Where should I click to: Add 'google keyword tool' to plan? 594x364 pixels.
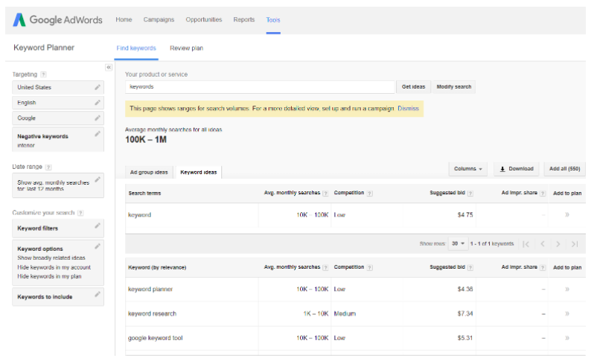[x=567, y=338]
